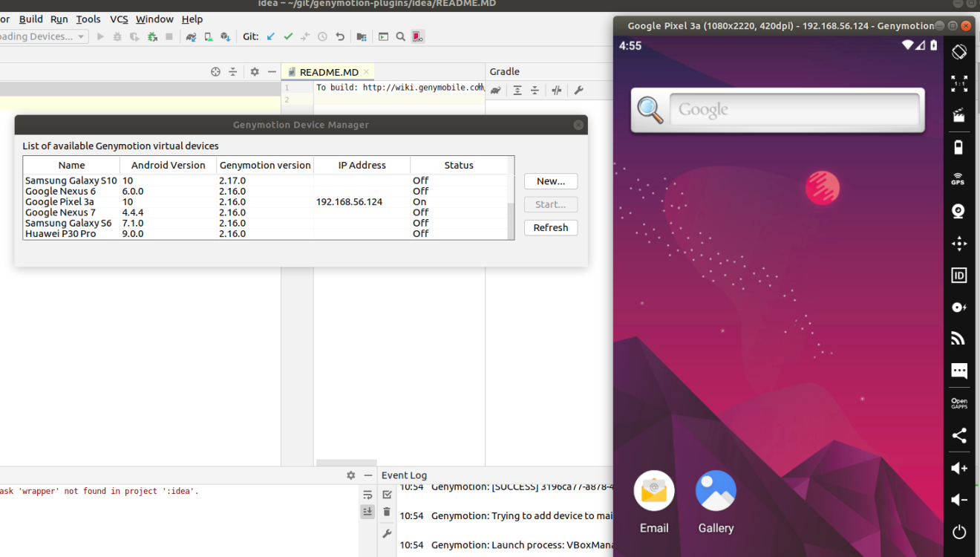Increase the emulator volume
The image size is (980, 557).
click(958, 468)
